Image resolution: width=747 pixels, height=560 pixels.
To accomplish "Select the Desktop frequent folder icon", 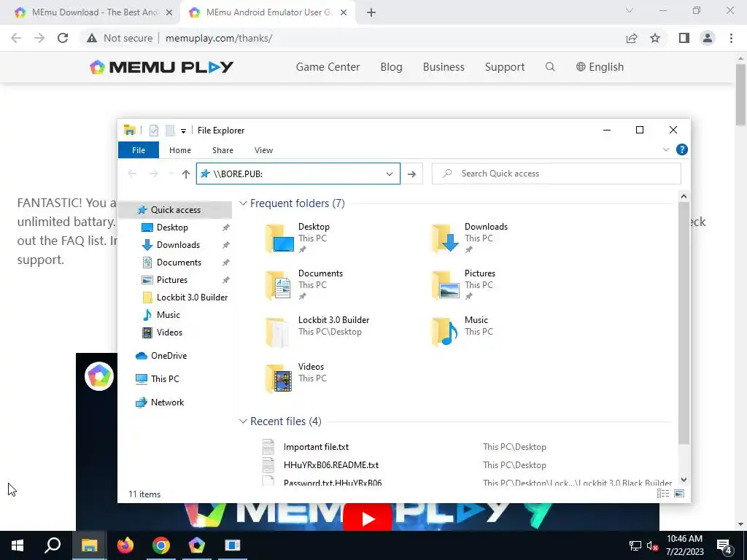I will point(279,238).
